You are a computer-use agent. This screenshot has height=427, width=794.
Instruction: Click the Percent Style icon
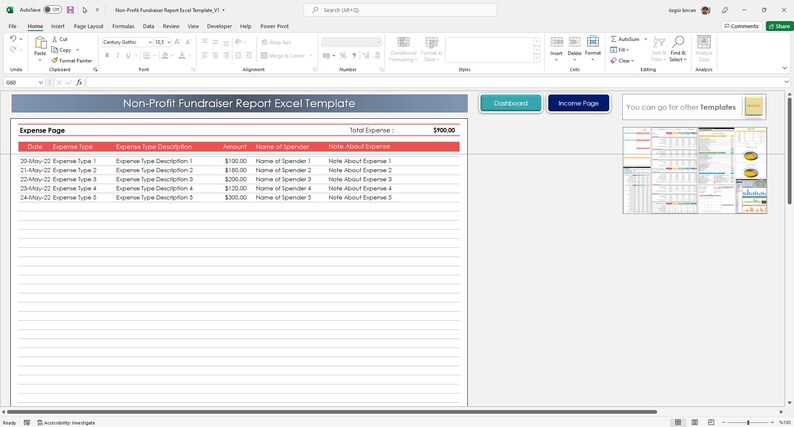pyautogui.click(x=343, y=55)
